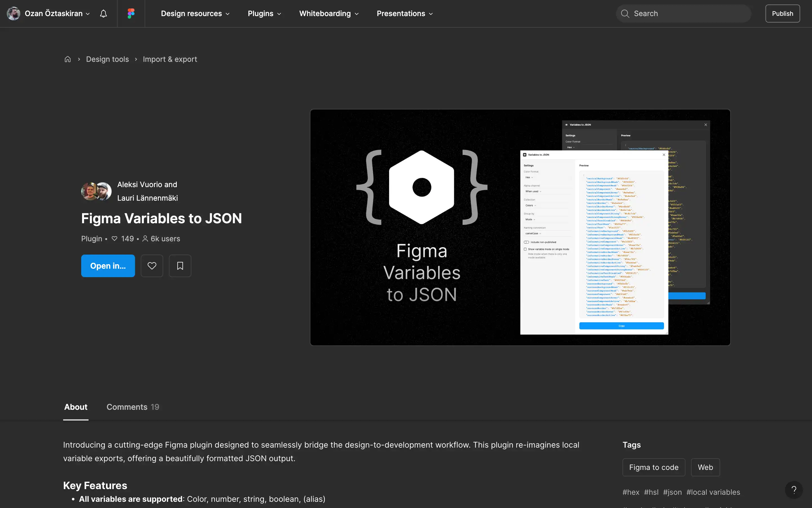The image size is (812, 508).
Task: Click the Ozan Öztaskiran profile avatar
Action: pos(14,14)
